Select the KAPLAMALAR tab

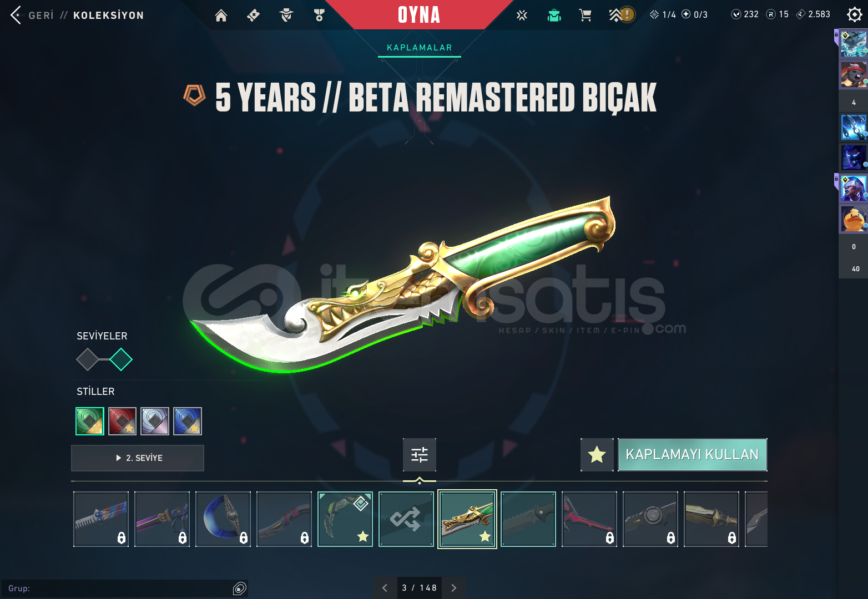[x=420, y=48]
